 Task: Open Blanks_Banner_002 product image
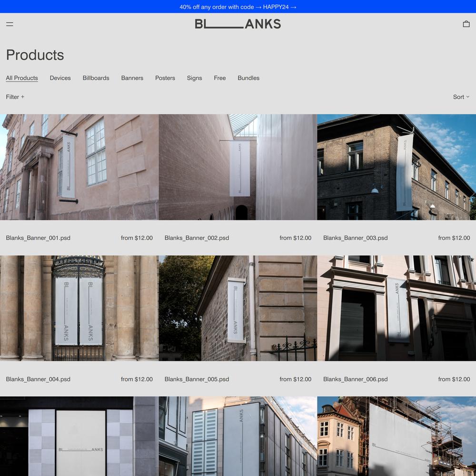pyautogui.click(x=238, y=167)
